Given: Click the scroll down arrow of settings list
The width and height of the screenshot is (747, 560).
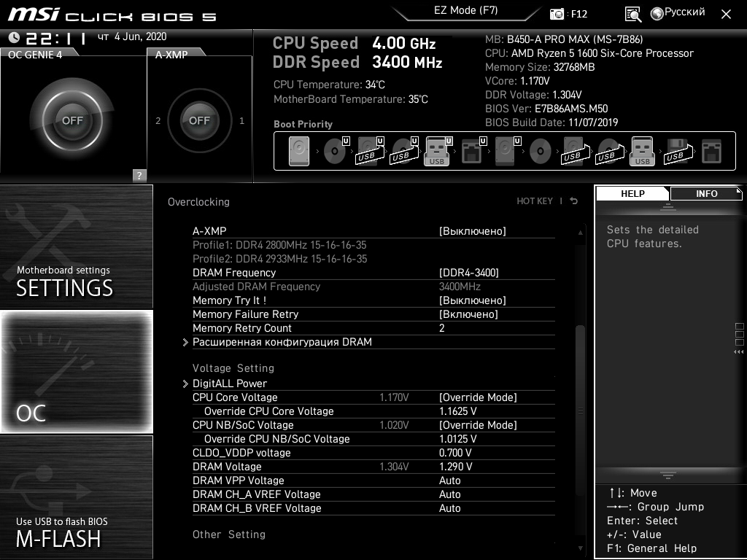Looking at the screenshot, I should 580,548.
